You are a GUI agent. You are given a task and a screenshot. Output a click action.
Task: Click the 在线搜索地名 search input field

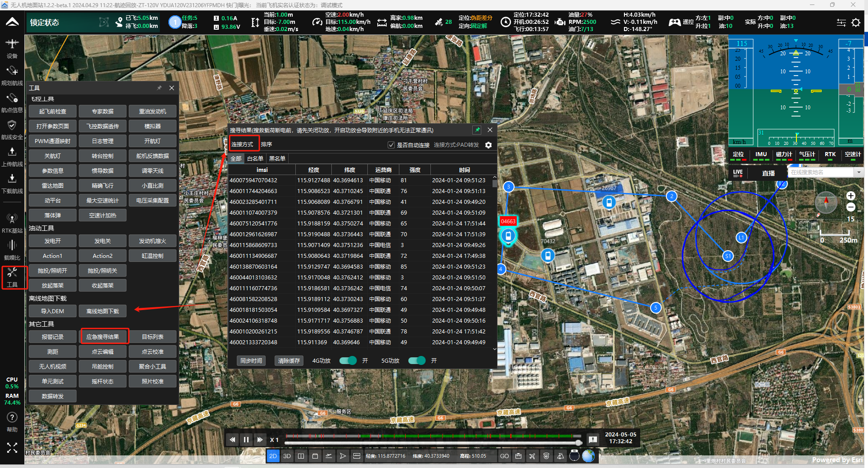click(821, 172)
